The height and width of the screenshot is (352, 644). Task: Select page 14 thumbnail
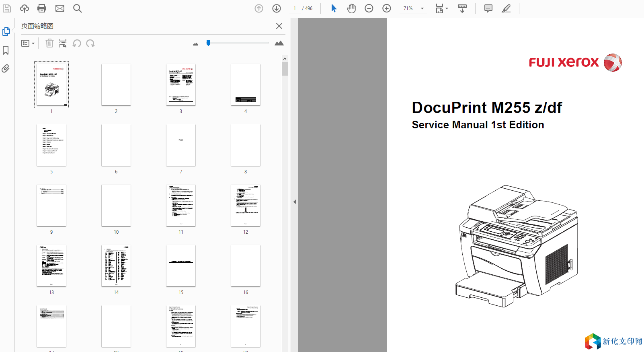click(116, 266)
